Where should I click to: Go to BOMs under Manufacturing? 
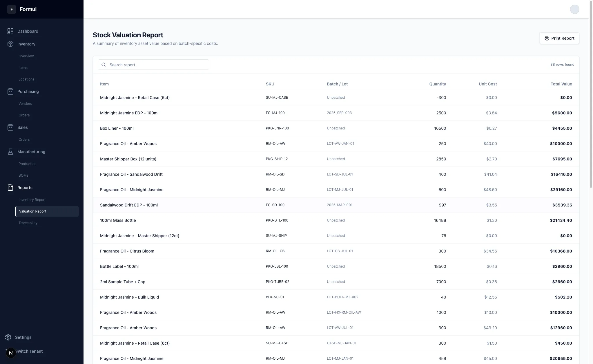(x=23, y=175)
